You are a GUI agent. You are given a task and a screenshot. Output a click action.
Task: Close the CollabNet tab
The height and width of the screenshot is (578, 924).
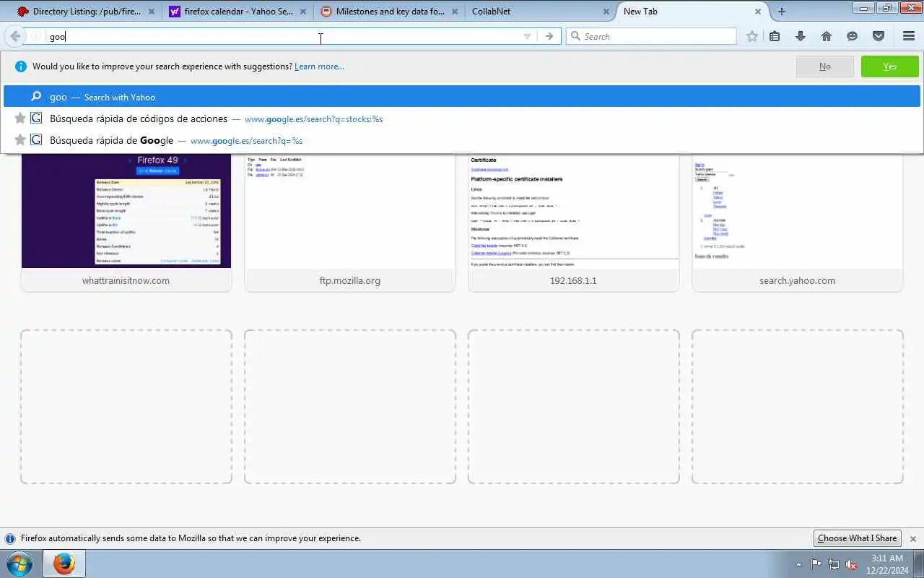tap(606, 12)
